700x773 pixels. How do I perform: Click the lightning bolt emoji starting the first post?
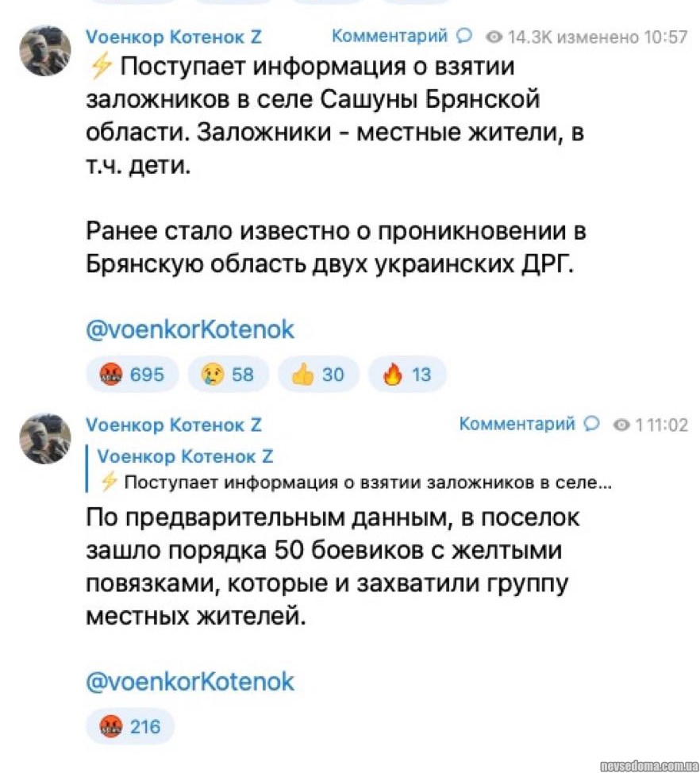pos(101,69)
